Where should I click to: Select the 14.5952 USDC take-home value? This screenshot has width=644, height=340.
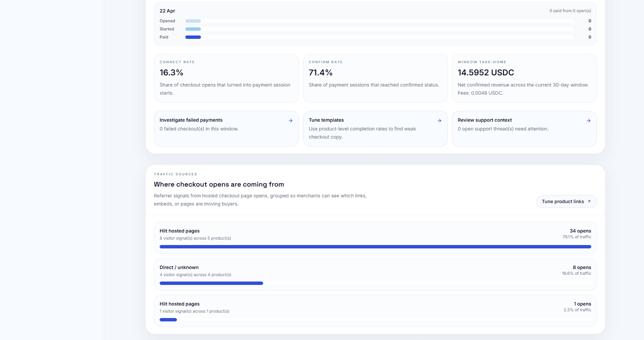point(486,73)
